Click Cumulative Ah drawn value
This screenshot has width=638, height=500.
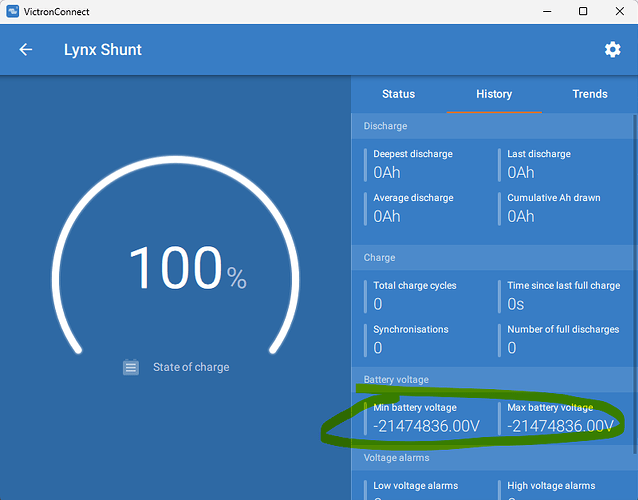521,216
